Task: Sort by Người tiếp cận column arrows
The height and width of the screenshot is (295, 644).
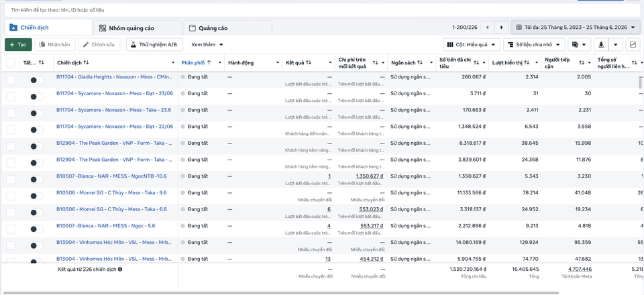Action: pos(582,63)
